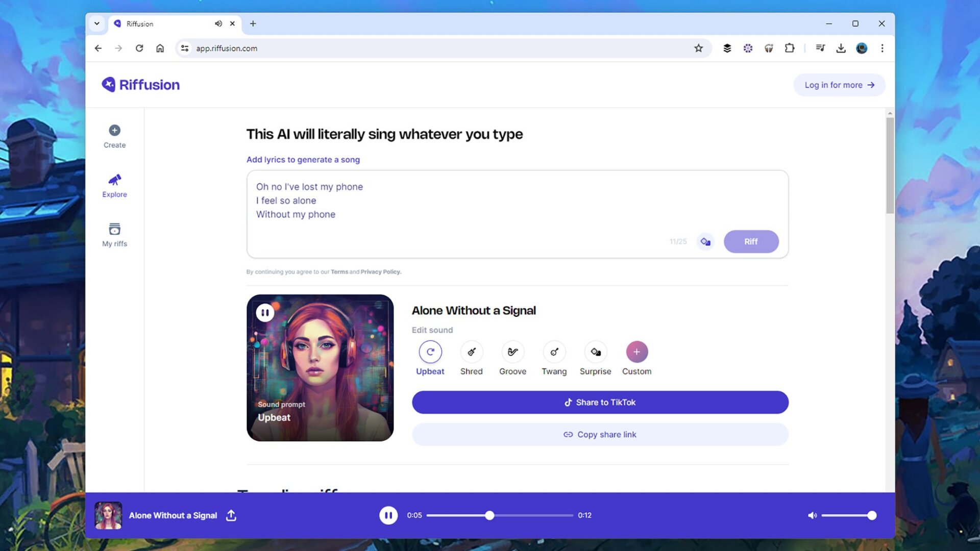Pick the Surprise sound style
Screen dimensions: 980x551
coord(595,352)
